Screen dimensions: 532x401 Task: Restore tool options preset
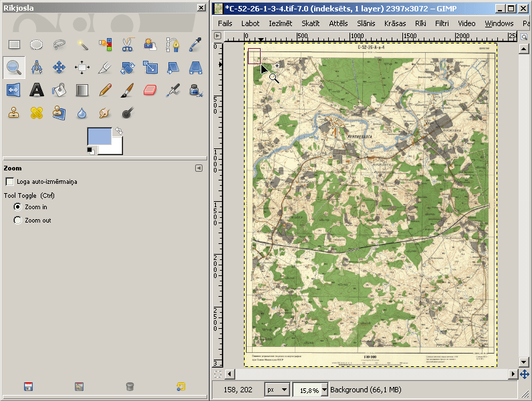click(x=79, y=386)
